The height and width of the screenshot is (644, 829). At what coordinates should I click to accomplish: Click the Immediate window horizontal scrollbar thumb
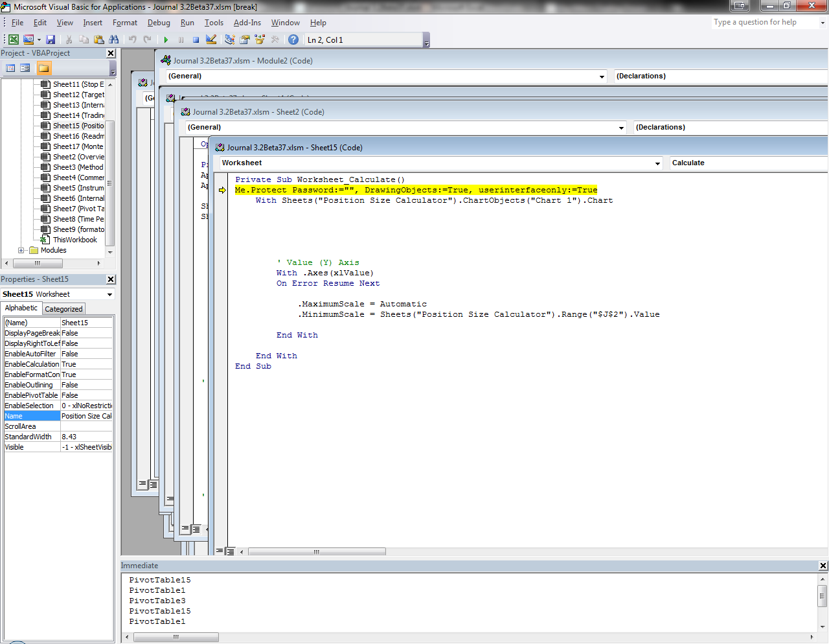click(176, 638)
